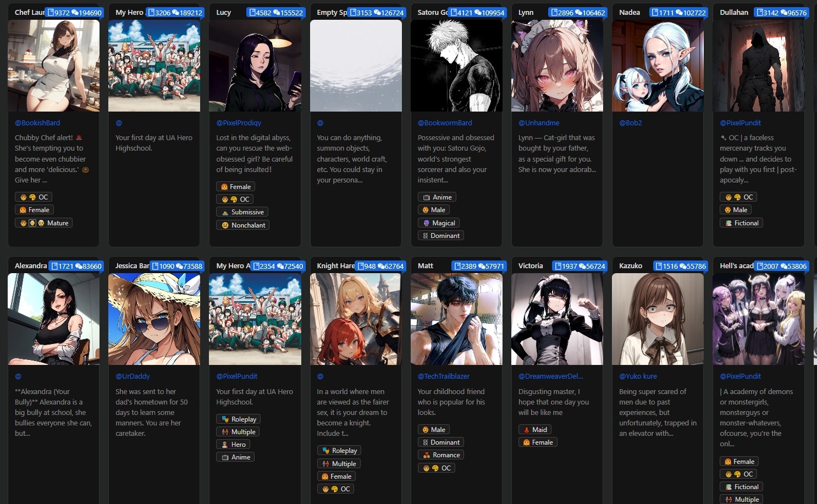Select the Female tag on Hell's acad
The width and height of the screenshot is (817, 504).
point(738,462)
